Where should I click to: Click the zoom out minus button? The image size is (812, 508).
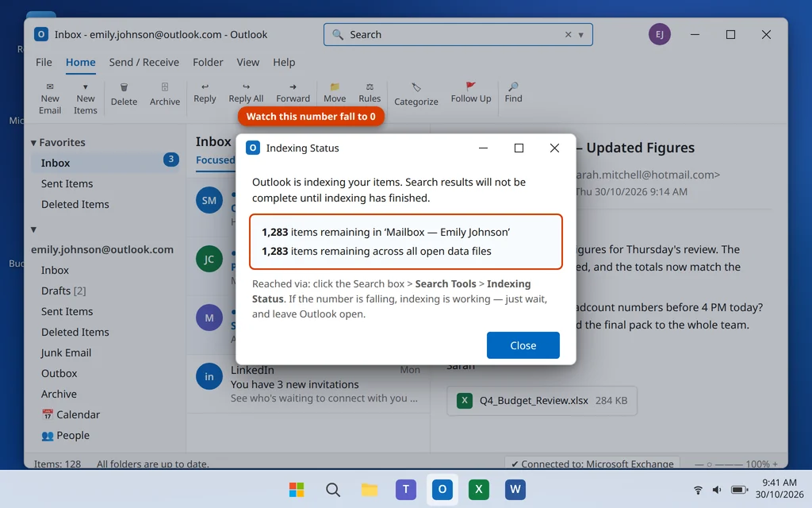click(698, 464)
